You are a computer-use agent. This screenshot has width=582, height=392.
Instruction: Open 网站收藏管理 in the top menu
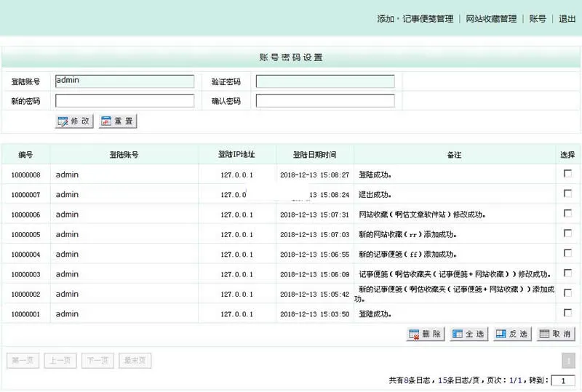(x=491, y=19)
